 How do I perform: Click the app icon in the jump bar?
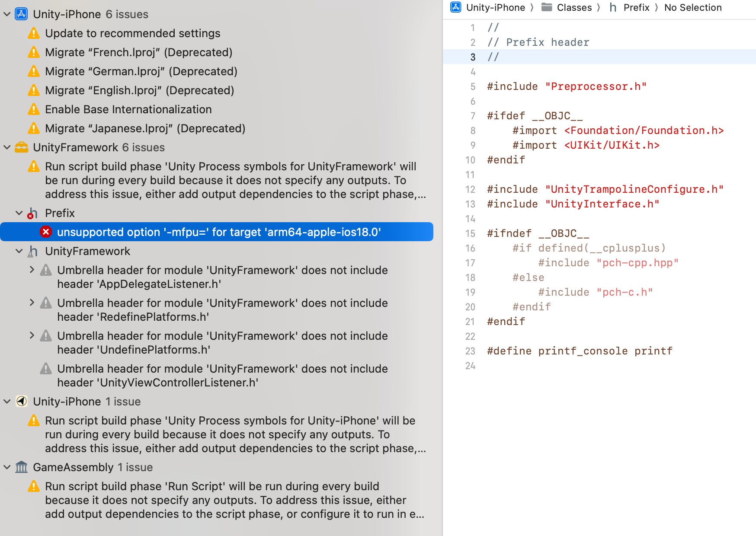click(455, 7)
